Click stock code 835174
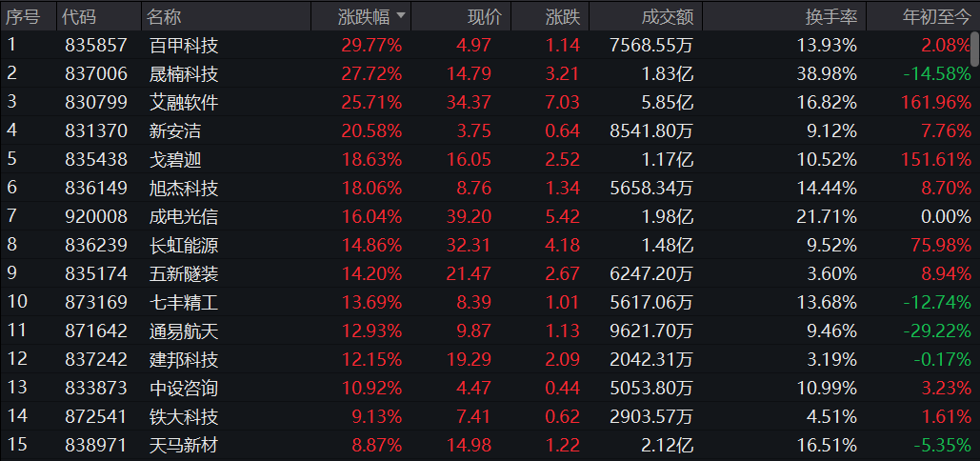This screenshot has width=980, height=461. coord(95,273)
